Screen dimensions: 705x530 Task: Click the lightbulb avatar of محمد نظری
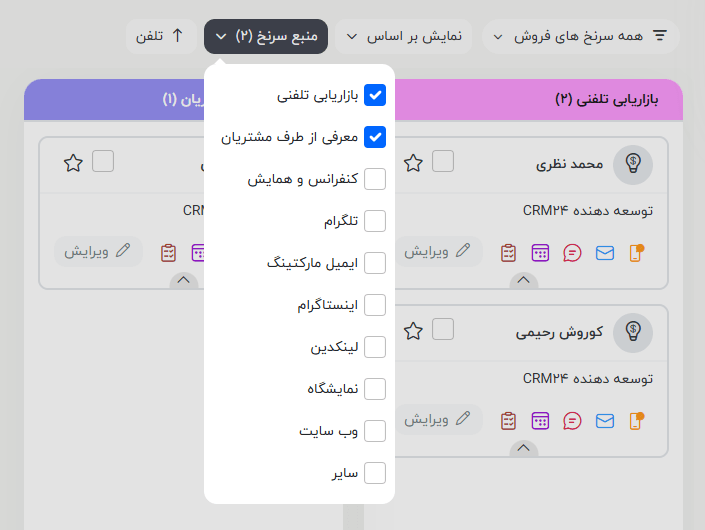coord(633,164)
